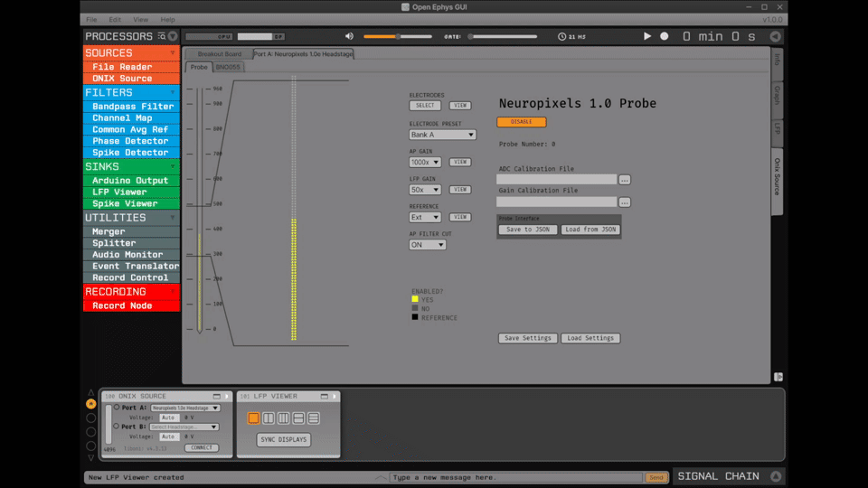The width and height of the screenshot is (868, 488).
Task: Open Reference Ext dropdown
Action: pyautogui.click(x=425, y=218)
